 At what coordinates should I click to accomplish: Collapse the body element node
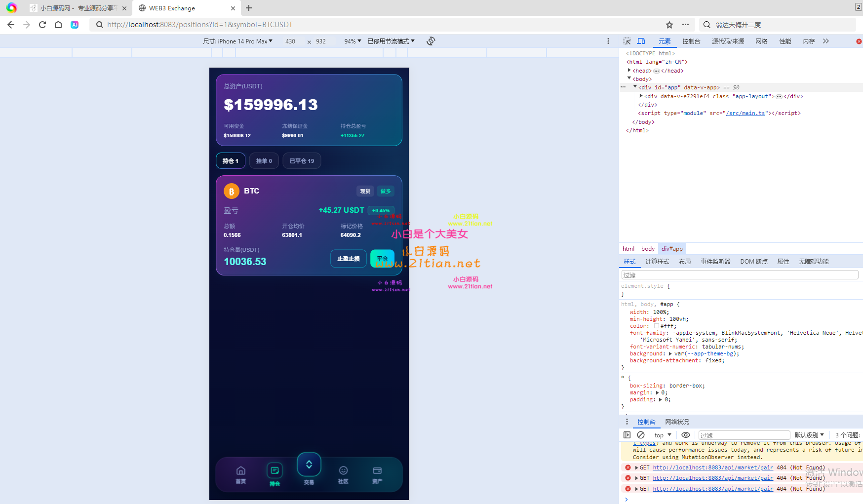629,78
